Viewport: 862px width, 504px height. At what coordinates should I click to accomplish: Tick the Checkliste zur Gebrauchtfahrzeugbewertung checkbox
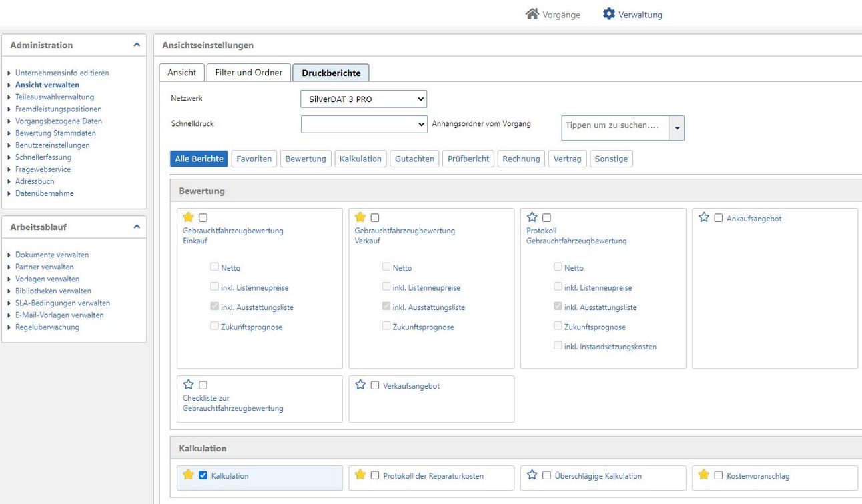pyautogui.click(x=203, y=385)
